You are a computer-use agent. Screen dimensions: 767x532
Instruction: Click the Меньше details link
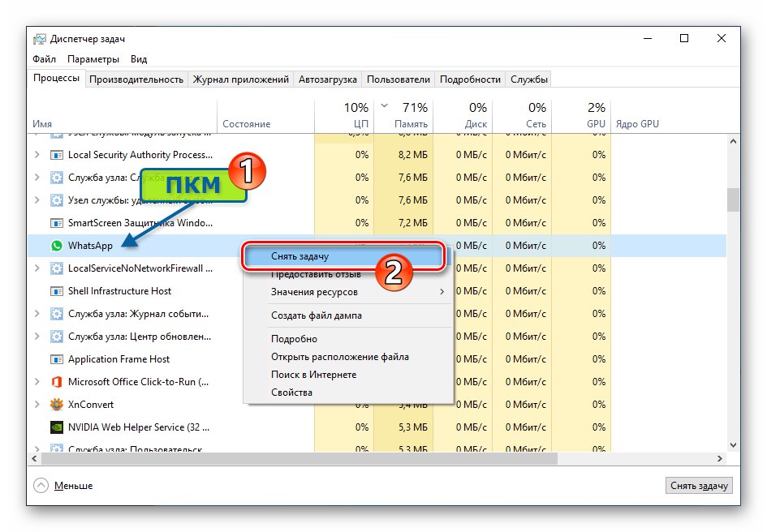tap(73, 486)
